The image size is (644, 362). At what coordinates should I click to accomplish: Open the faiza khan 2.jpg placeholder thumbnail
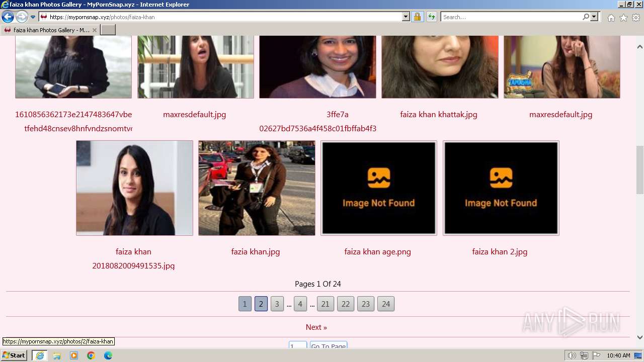501,188
